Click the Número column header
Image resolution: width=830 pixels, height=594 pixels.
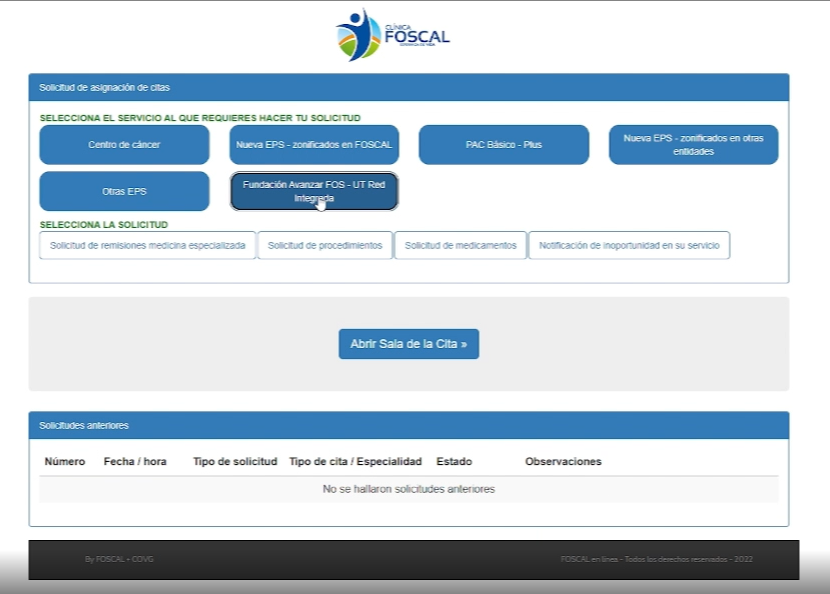65,462
